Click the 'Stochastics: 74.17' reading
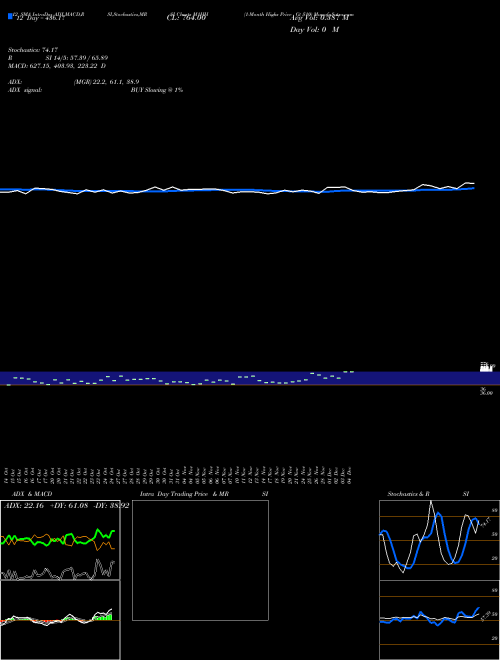Viewport: 500px width, 660px height. point(33,50)
